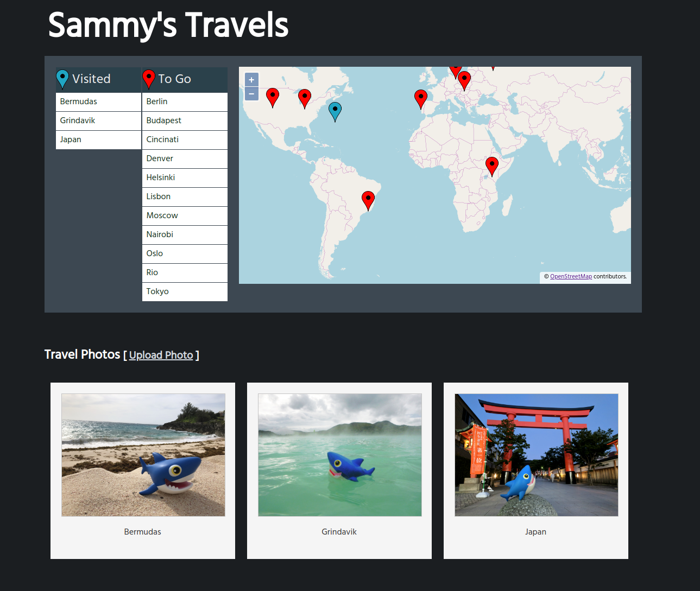This screenshot has width=700, height=591.
Task: Zoom in the map with plus button
Action: 251,80
